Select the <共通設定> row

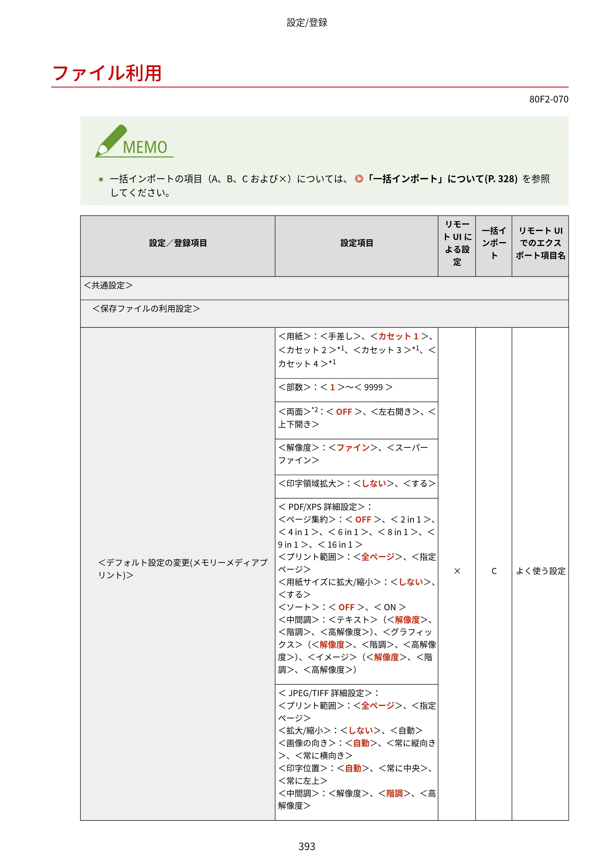click(324, 288)
